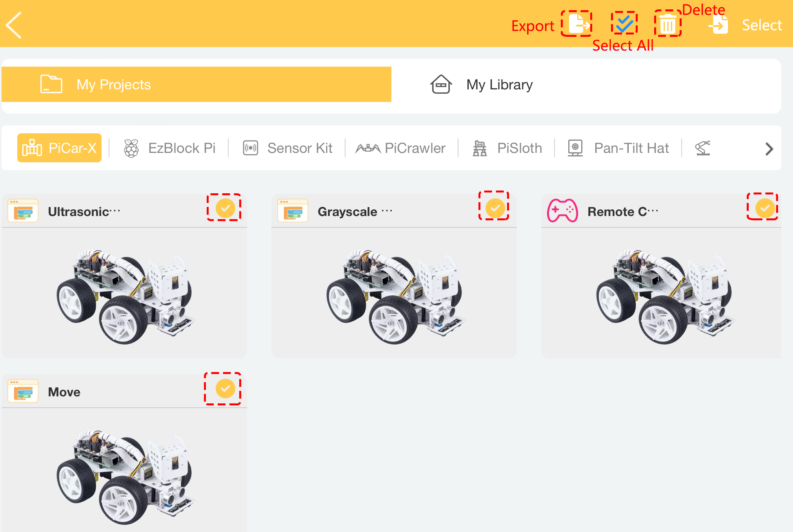Select the PiSloth category
793x532 pixels.
(x=507, y=148)
